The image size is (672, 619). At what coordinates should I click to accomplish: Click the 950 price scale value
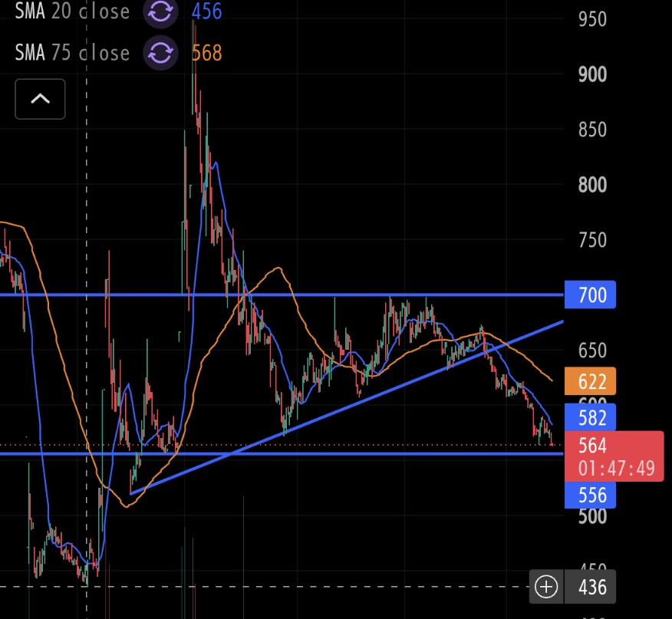point(593,19)
